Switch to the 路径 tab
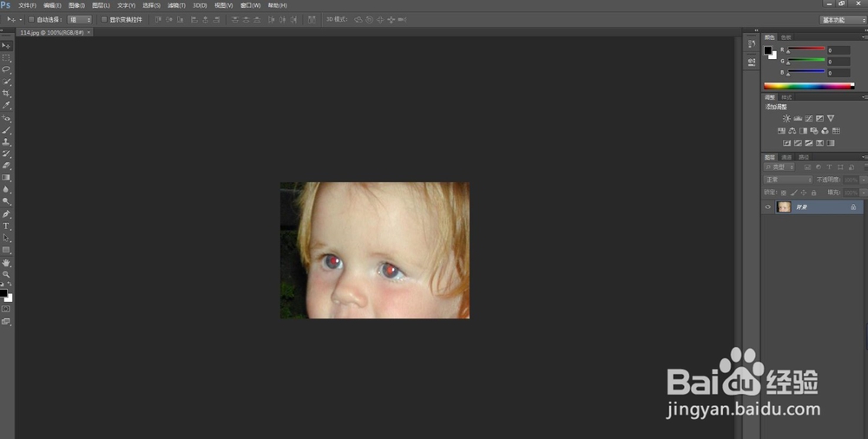Viewport: 868px width, 439px height. click(x=805, y=157)
